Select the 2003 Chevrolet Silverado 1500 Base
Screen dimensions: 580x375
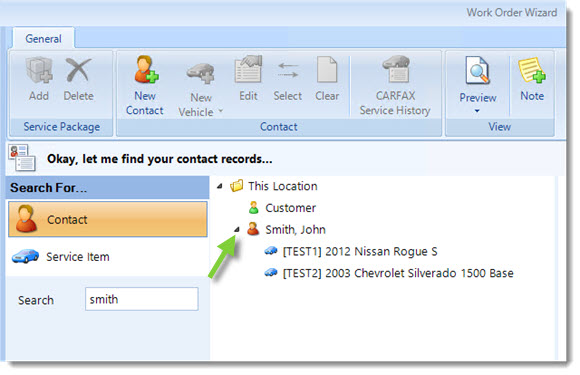[x=398, y=273]
